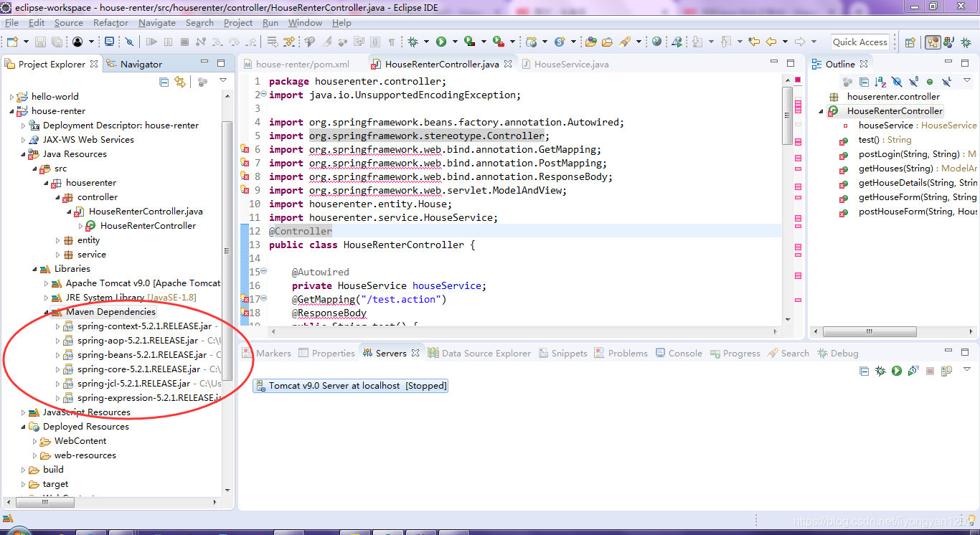
Task: Click Link with Editor in Project Explorer
Action: 180,82
